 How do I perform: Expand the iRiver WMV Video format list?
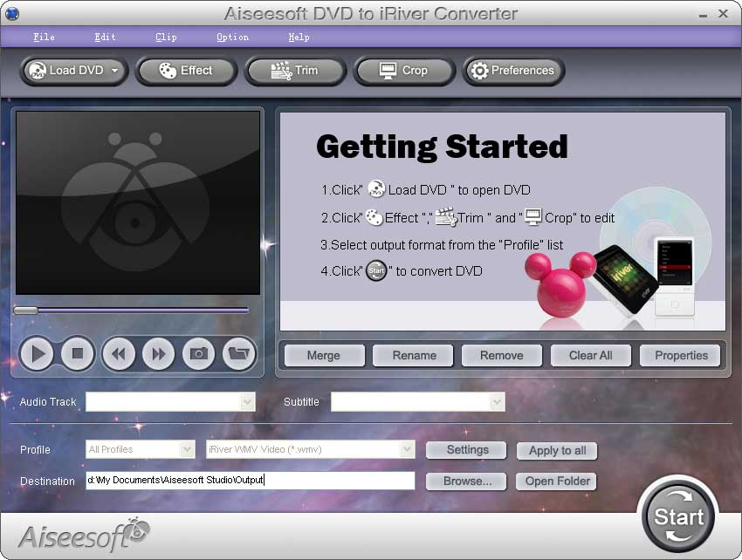click(406, 450)
